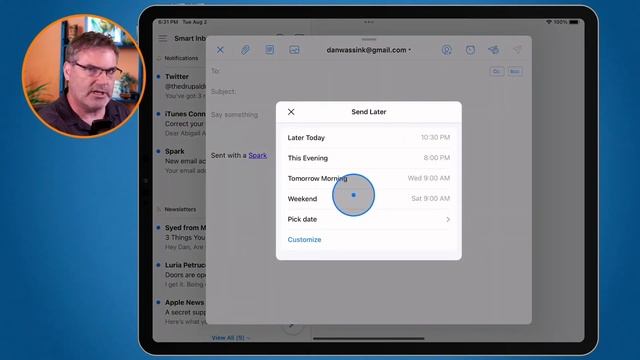
Task: Click the add person icon in compose toolbar
Action: (447, 50)
